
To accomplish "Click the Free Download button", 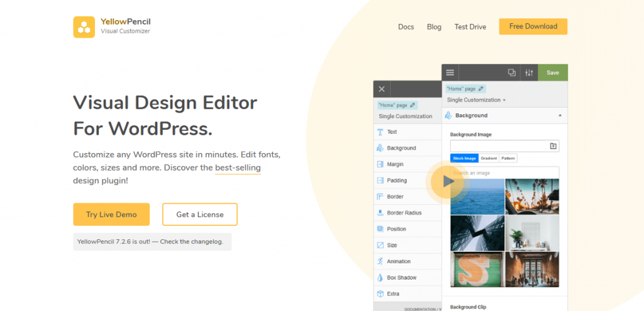I will pos(533,26).
